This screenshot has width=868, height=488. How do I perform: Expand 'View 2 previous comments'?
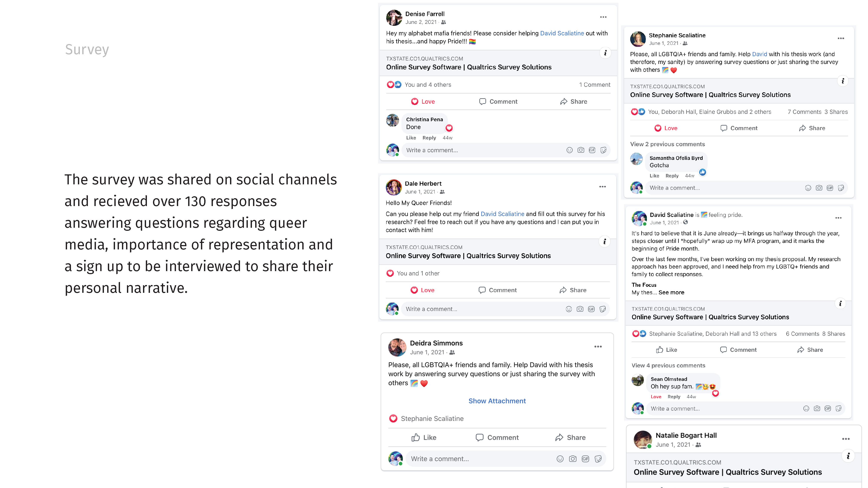coord(667,144)
